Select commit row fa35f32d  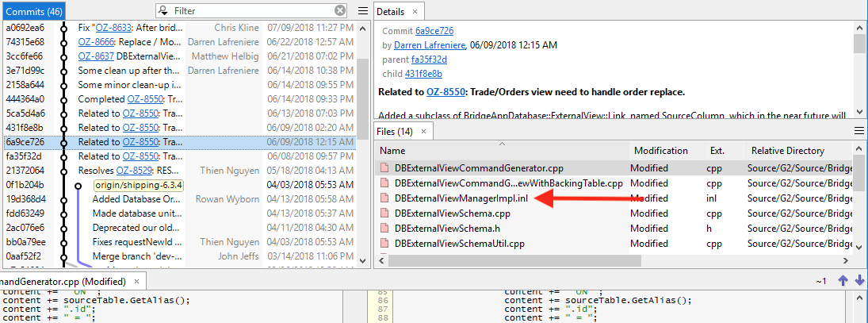[179, 156]
